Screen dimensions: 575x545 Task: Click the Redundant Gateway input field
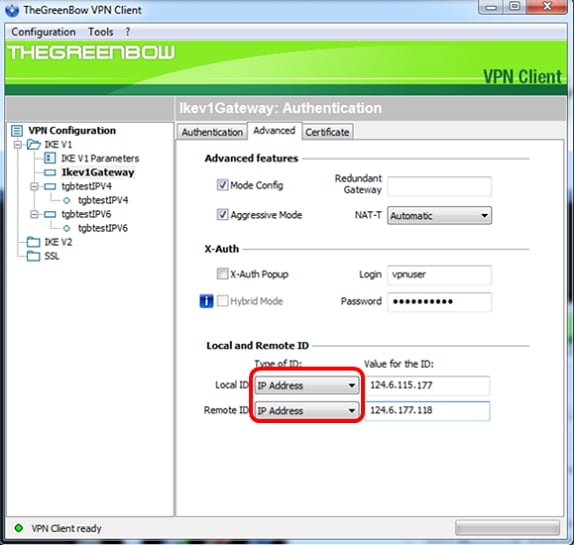click(439, 186)
